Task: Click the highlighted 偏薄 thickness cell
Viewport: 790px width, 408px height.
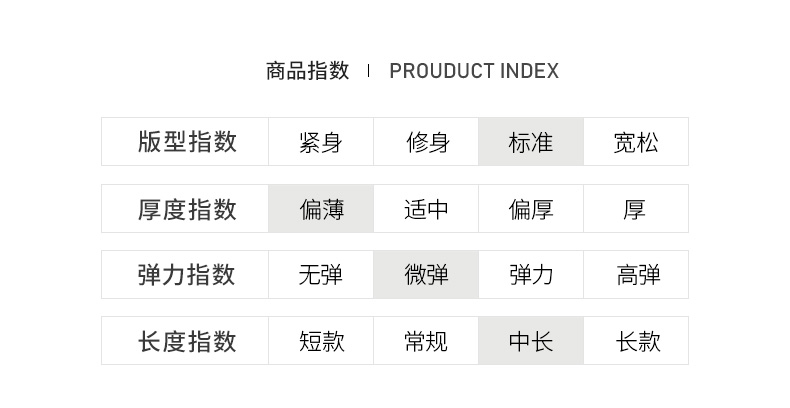Action: [x=320, y=209]
